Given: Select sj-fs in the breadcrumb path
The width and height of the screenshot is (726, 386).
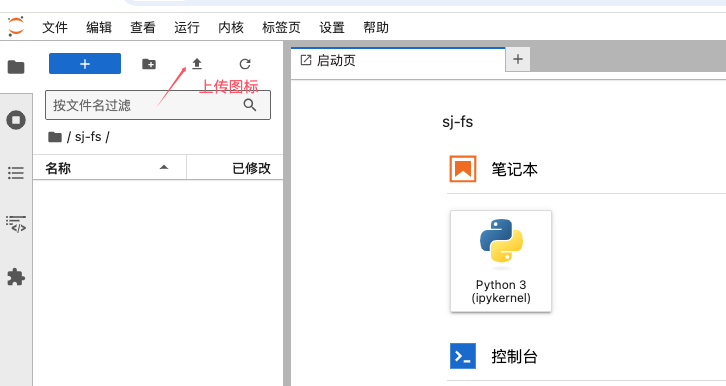Looking at the screenshot, I should [x=88, y=137].
